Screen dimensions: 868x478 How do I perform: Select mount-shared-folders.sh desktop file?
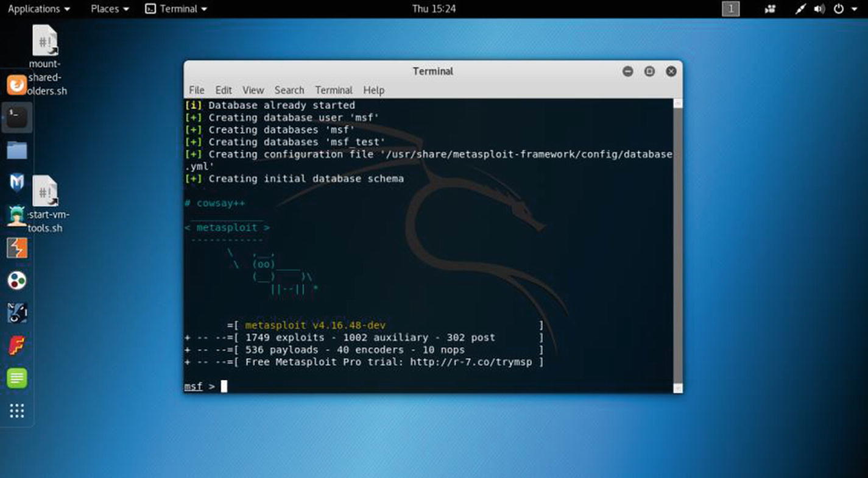coord(45,60)
